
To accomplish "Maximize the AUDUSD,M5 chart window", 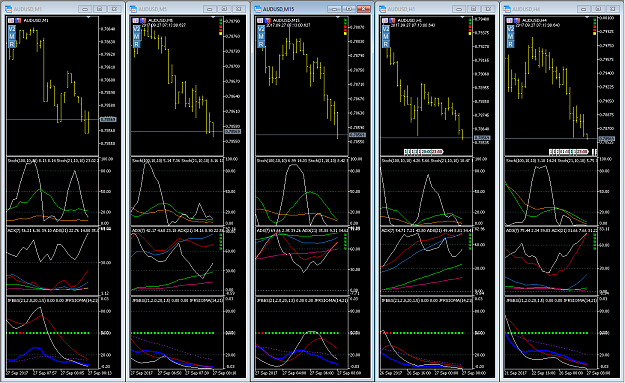I will coord(224,9).
